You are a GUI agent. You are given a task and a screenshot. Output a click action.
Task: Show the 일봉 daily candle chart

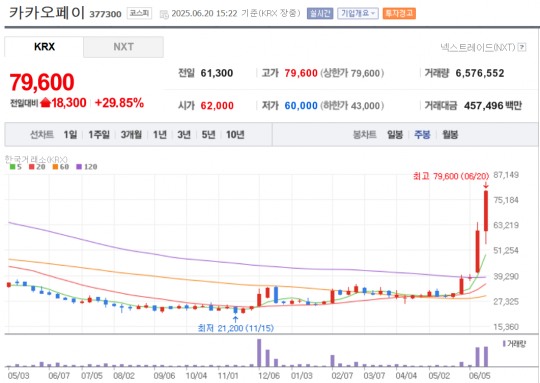[395, 134]
